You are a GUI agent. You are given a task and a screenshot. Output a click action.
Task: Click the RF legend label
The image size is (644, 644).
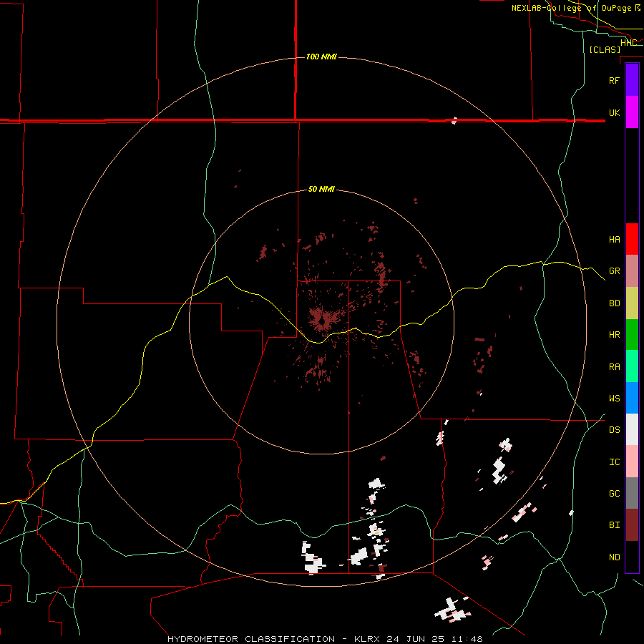[615, 80]
